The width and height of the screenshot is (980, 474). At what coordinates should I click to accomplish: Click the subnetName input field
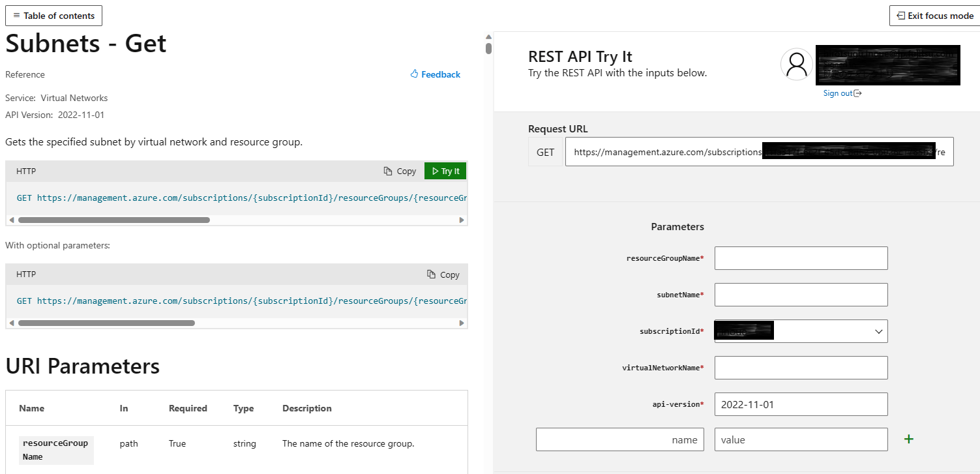point(801,294)
